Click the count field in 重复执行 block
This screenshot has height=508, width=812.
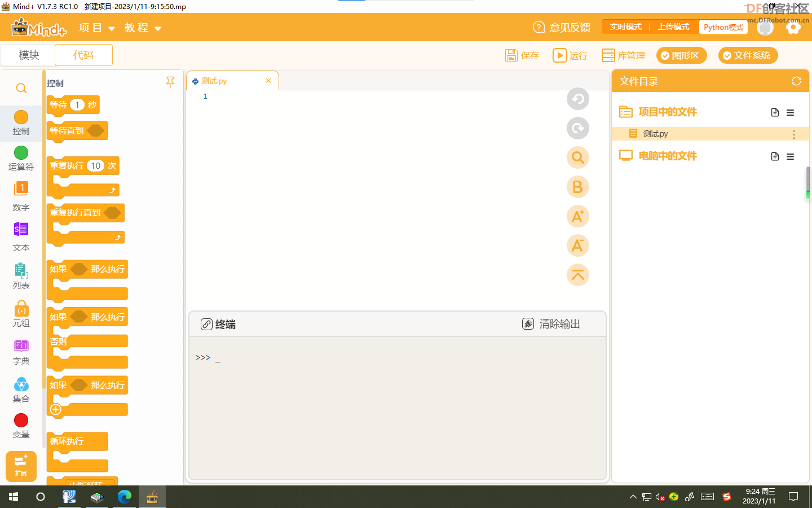click(95, 165)
